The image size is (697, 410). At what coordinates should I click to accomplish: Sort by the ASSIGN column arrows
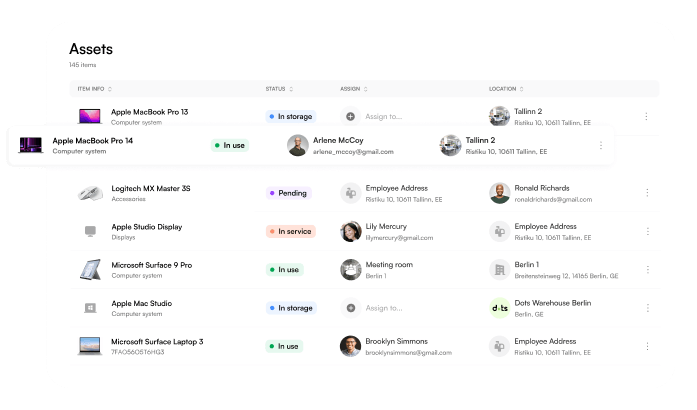[x=365, y=89]
